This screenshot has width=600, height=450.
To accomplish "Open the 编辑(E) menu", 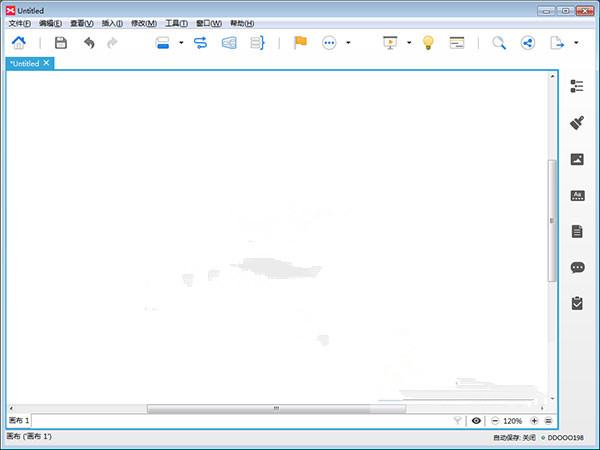I will coord(51,23).
